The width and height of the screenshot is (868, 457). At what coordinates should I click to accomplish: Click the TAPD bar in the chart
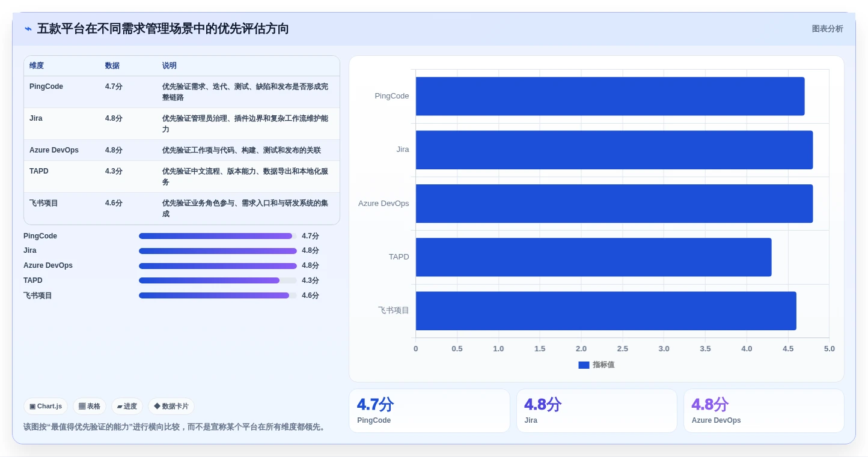[593, 257]
